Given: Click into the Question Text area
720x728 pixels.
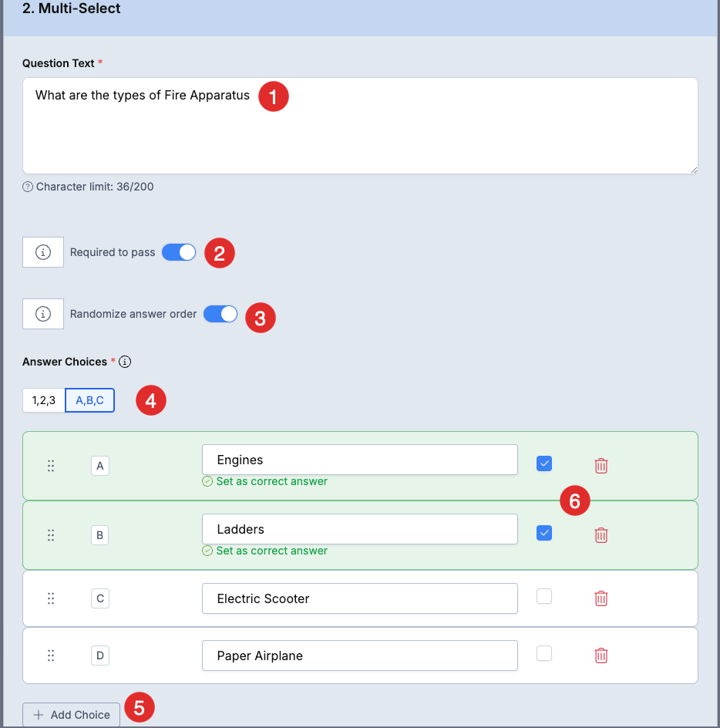Looking at the screenshot, I should pyautogui.click(x=360, y=126).
